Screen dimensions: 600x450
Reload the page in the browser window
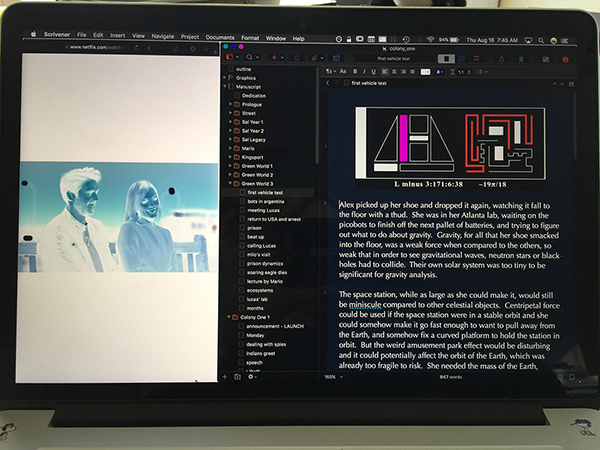coord(136,47)
